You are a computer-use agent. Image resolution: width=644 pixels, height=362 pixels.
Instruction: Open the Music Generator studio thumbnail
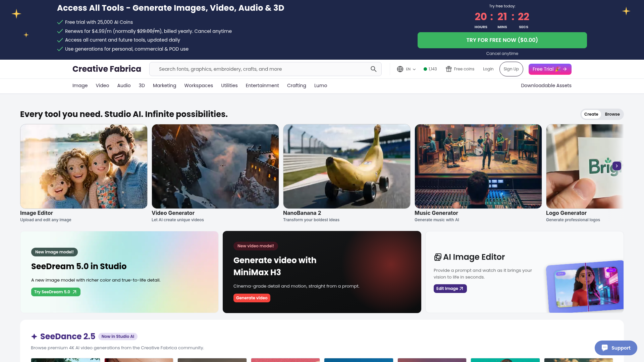click(x=478, y=166)
